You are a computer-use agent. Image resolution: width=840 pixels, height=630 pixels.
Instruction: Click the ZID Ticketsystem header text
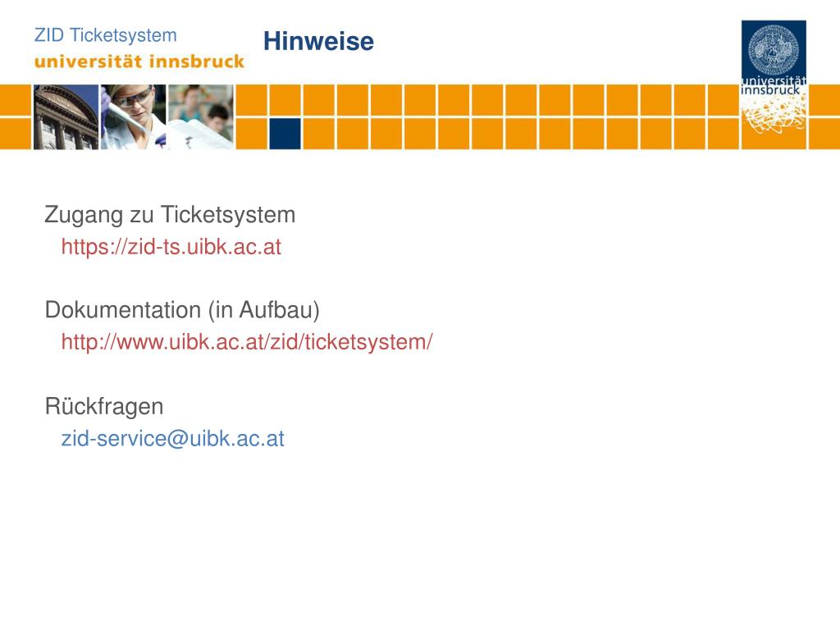(106, 35)
